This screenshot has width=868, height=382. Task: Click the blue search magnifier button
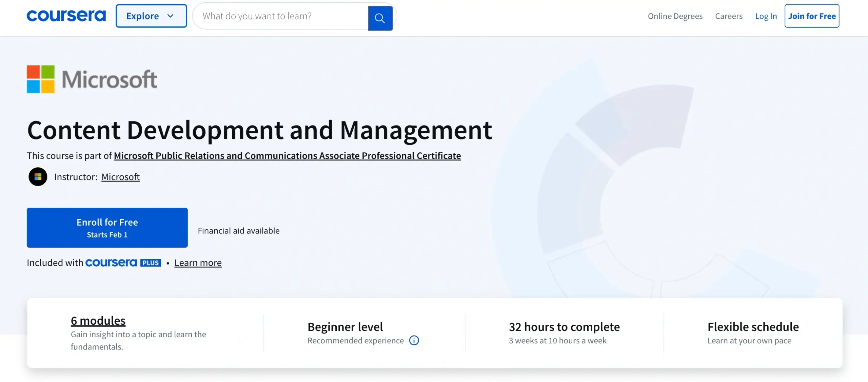coord(380,18)
